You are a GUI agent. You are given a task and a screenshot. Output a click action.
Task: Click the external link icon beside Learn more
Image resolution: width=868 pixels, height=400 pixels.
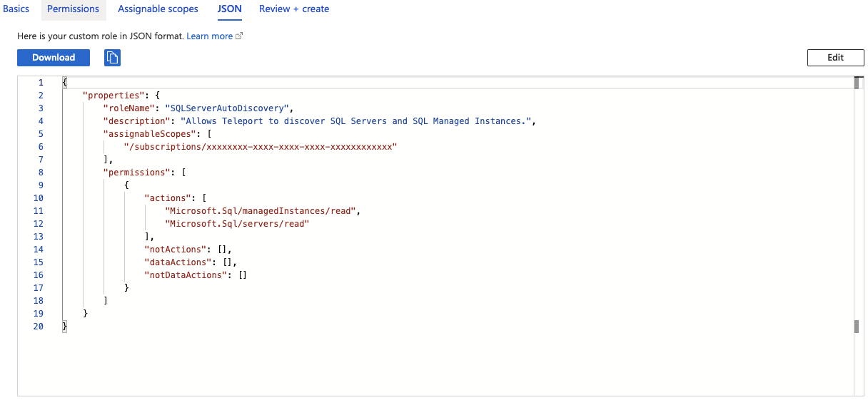pyautogui.click(x=239, y=36)
